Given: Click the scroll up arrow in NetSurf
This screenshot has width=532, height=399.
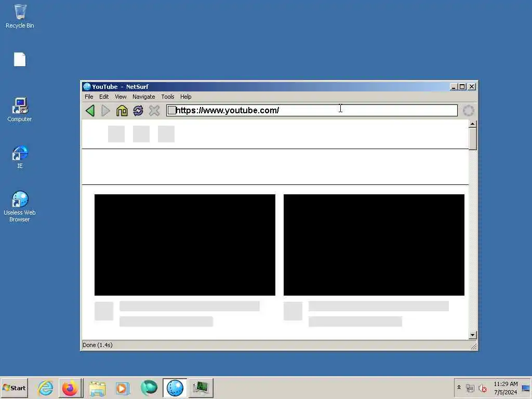Looking at the screenshot, I should click(473, 124).
